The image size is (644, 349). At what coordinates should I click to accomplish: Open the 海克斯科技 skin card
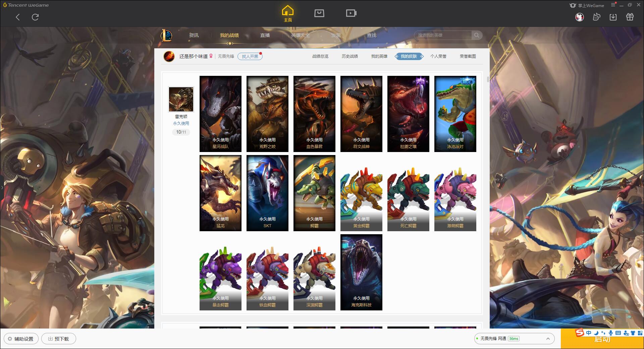(x=361, y=272)
